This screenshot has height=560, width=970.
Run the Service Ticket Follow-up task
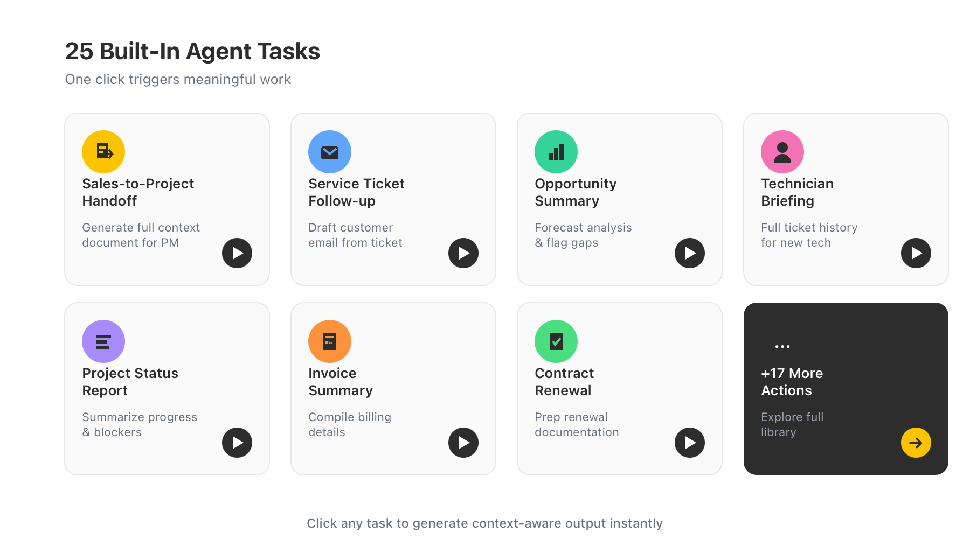tap(463, 253)
